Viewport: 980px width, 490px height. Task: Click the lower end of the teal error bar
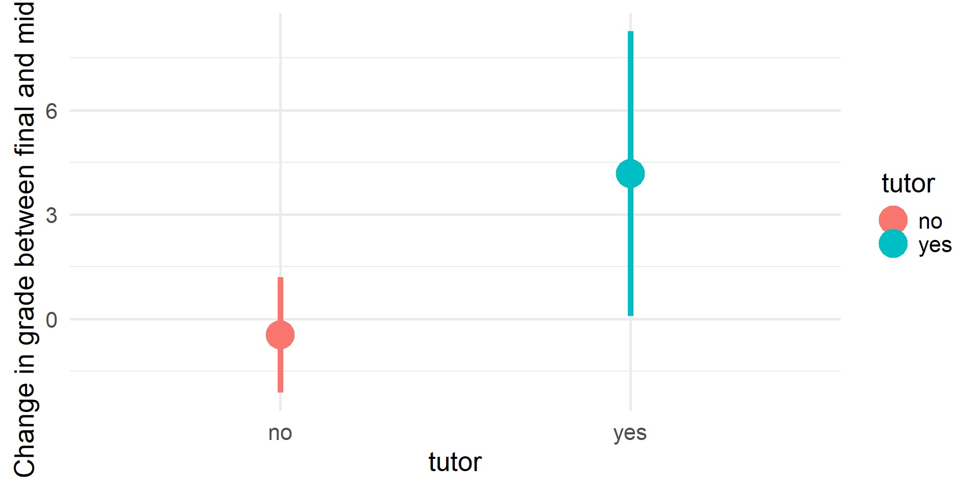click(x=630, y=314)
